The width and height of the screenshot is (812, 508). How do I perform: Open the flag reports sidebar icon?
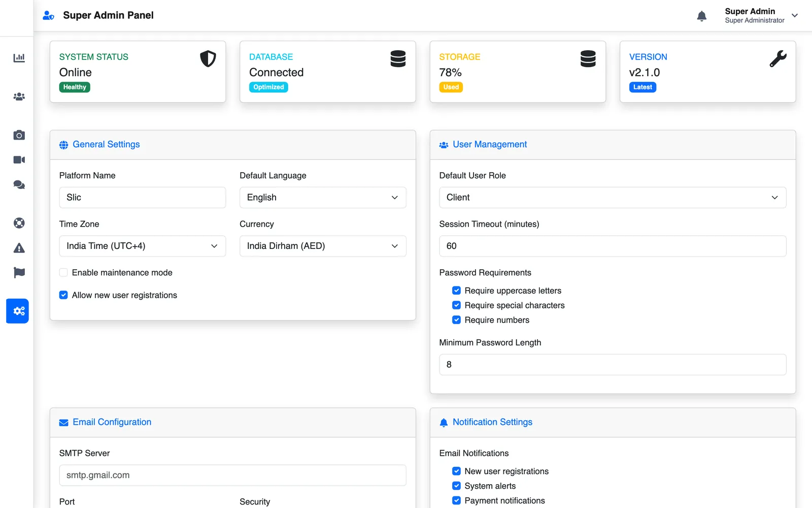pos(19,273)
